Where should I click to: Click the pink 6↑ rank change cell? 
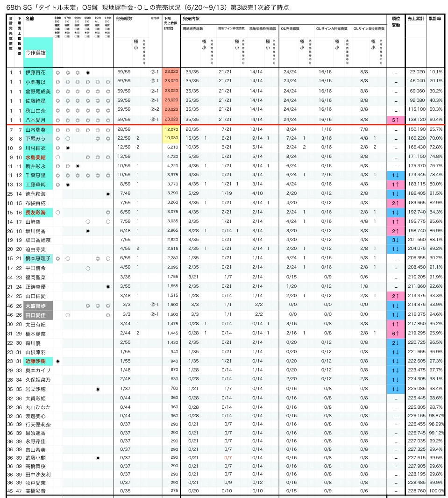396,334
